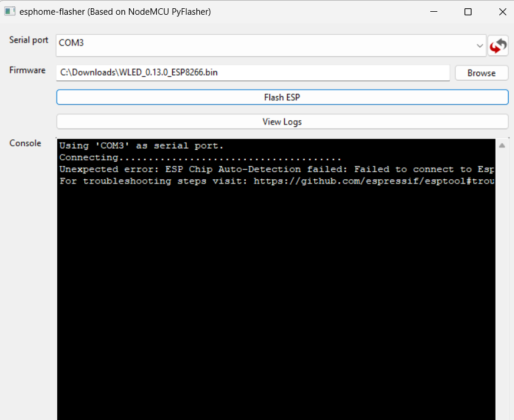This screenshot has height=420, width=514.
Task: Maximize the esphome-flasher window
Action: tap(468, 12)
